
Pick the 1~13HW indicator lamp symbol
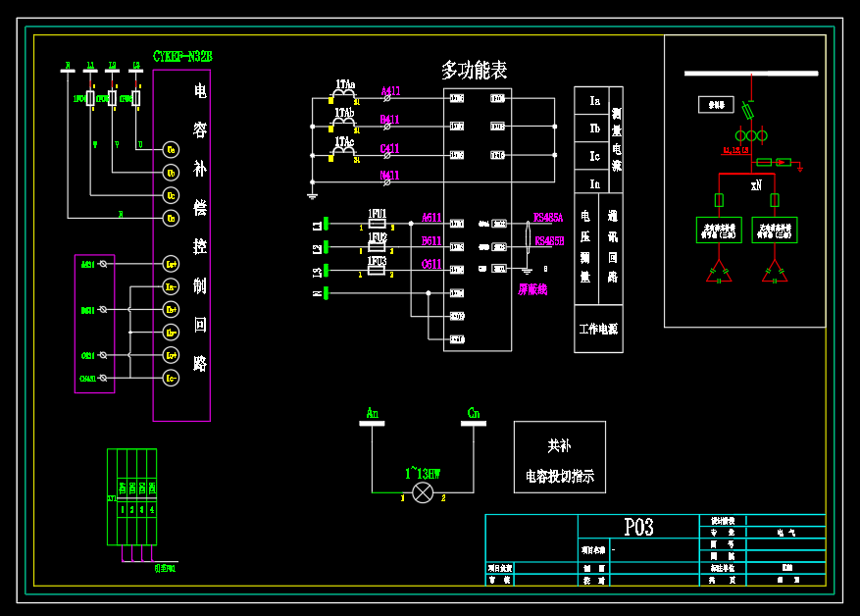click(423, 492)
